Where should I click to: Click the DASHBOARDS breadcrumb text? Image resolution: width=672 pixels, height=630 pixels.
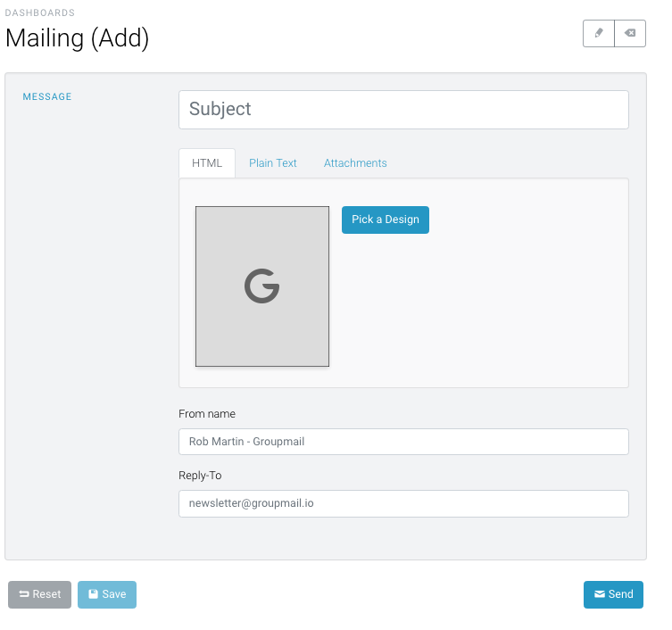click(40, 12)
